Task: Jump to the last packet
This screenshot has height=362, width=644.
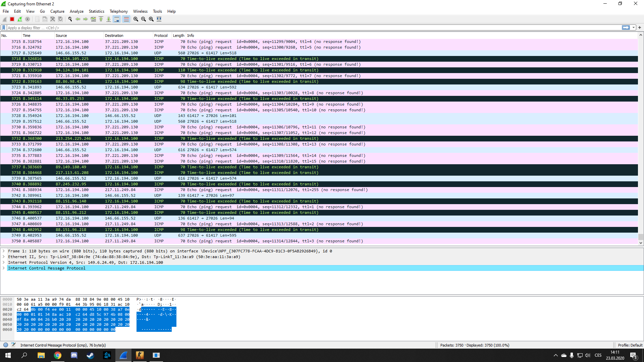Action: pyautogui.click(x=109, y=19)
